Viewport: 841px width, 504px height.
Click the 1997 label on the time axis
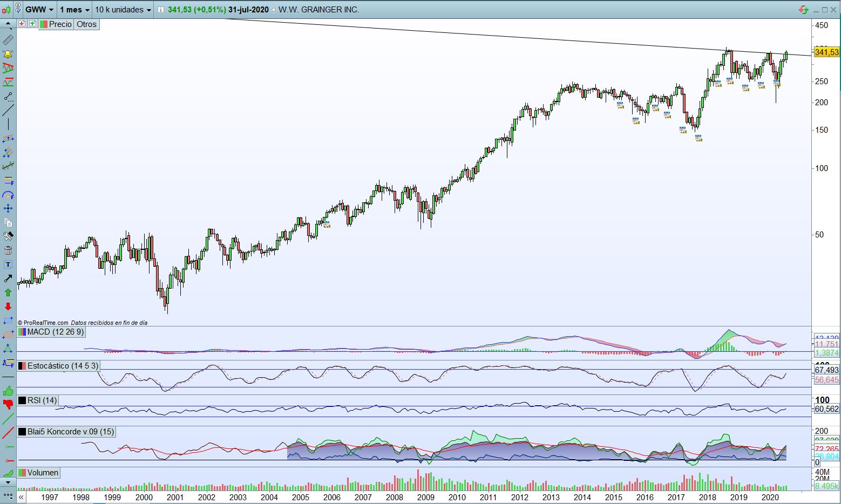(x=50, y=498)
